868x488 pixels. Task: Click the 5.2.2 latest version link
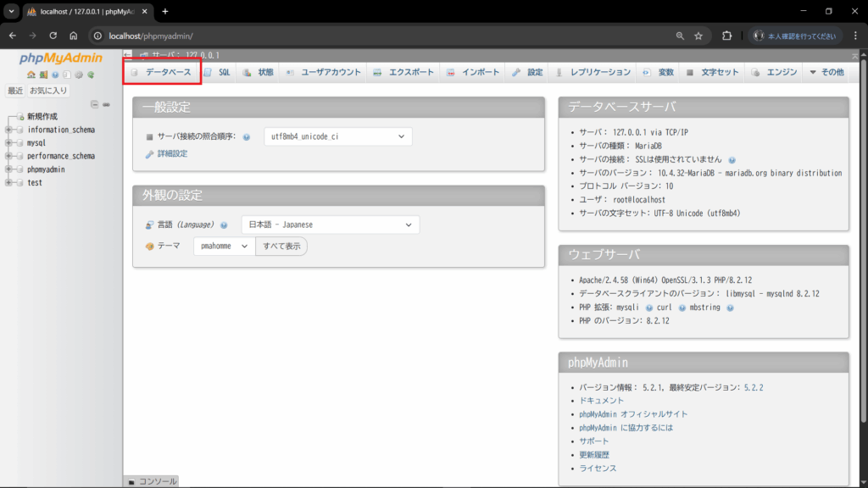(754, 388)
